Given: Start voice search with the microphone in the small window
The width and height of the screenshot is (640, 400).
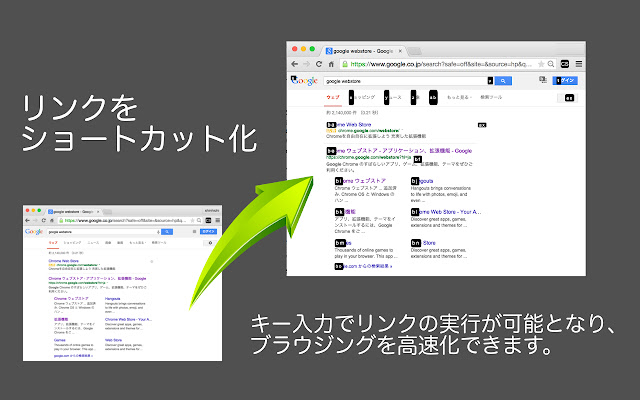Looking at the screenshot, I should point(158,232).
